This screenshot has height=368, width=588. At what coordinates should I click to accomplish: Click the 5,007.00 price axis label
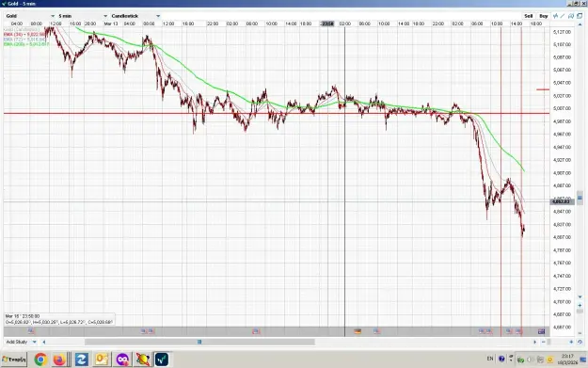tap(562, 108)
